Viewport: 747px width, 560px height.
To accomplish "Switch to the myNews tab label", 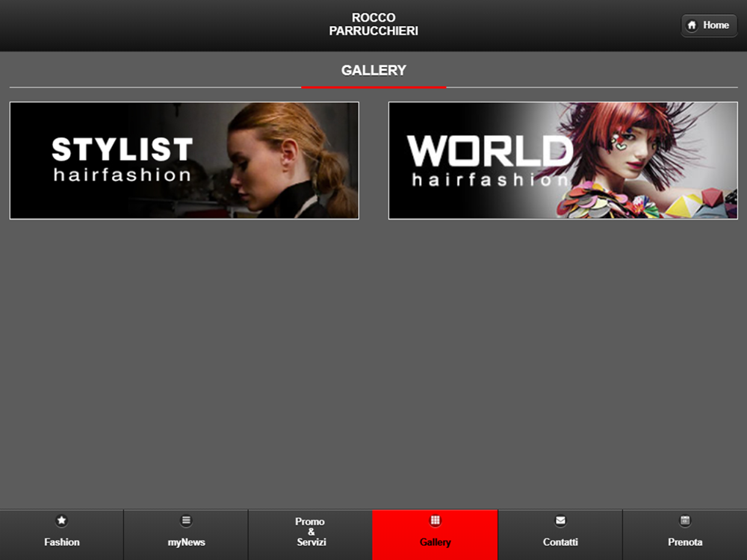I will click(x=186, y=542).
